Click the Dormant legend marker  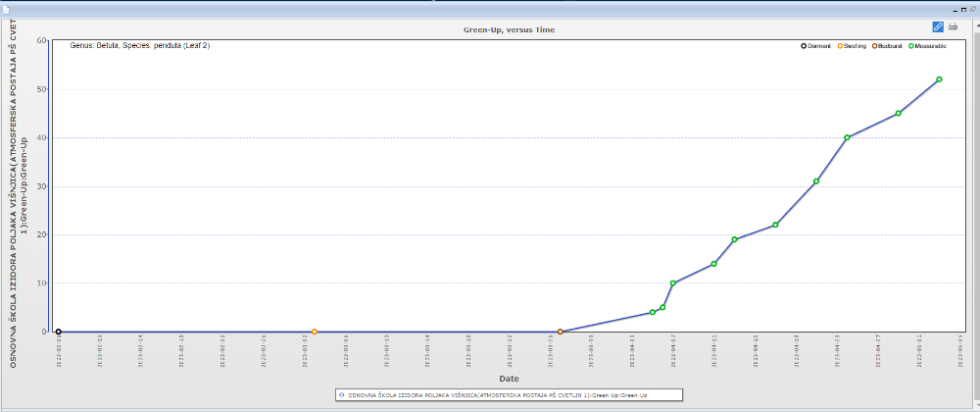[x=804, y=46]
